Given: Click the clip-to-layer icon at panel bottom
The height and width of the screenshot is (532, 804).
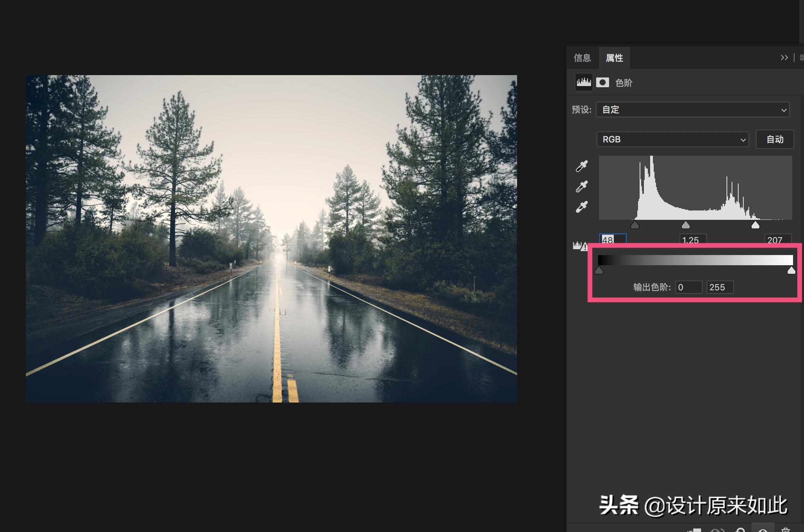Looking at the screenshot, I should pyautogui.click(x=694, y=529).
